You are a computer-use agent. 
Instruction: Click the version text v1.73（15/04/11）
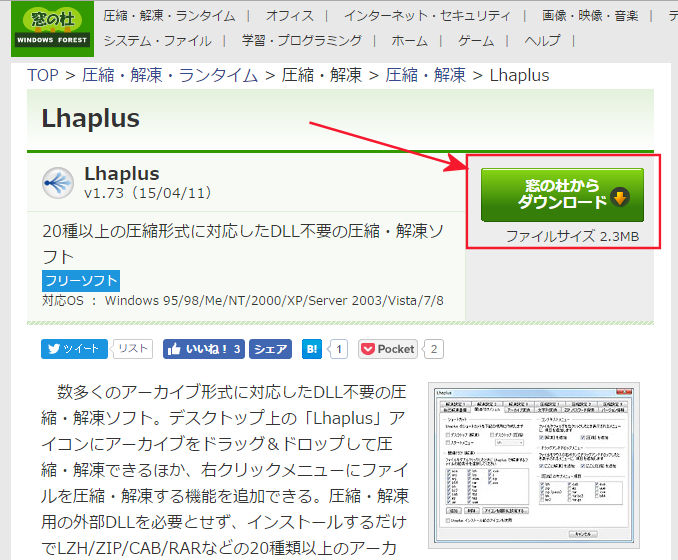(x=148, y=192)
